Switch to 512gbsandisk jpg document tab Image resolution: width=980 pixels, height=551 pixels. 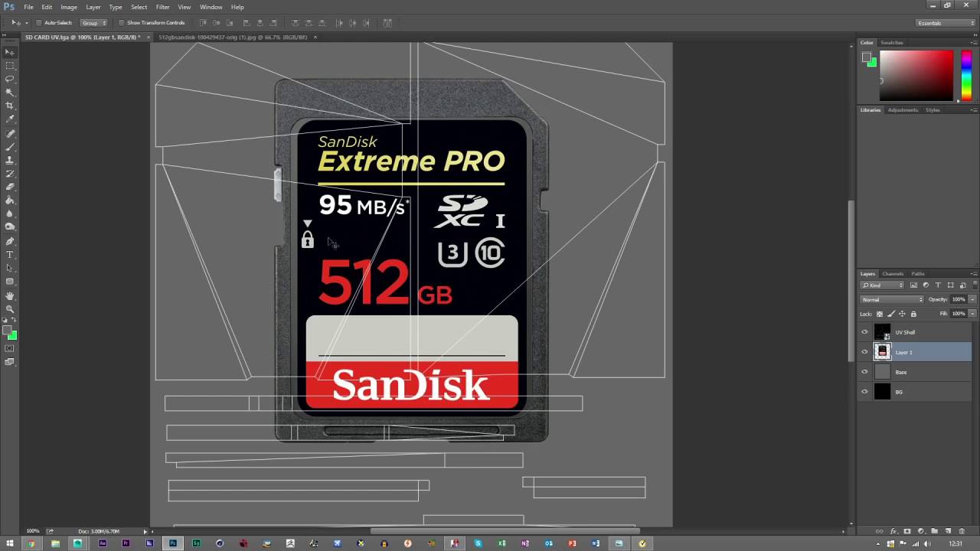click(x=231, y=37)
